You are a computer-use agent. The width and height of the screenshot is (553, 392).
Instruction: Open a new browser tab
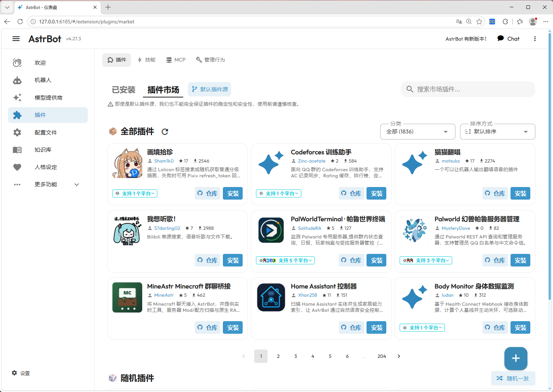click(108, 7)
